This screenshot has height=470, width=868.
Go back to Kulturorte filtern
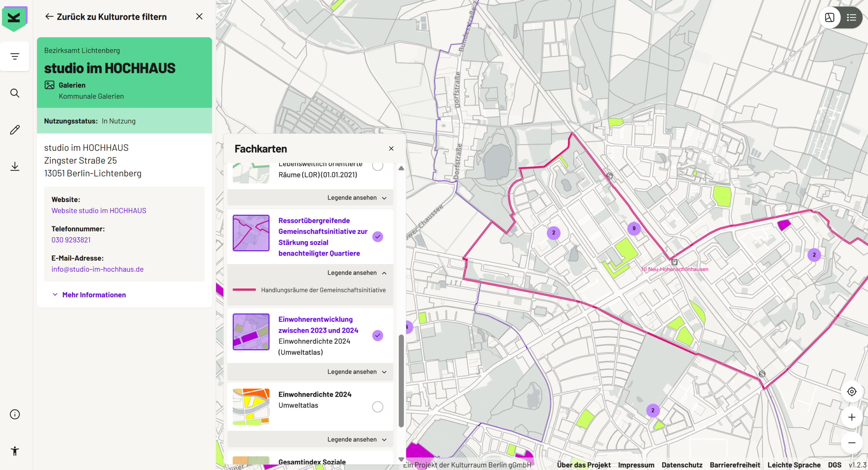(x=106, y=17)
